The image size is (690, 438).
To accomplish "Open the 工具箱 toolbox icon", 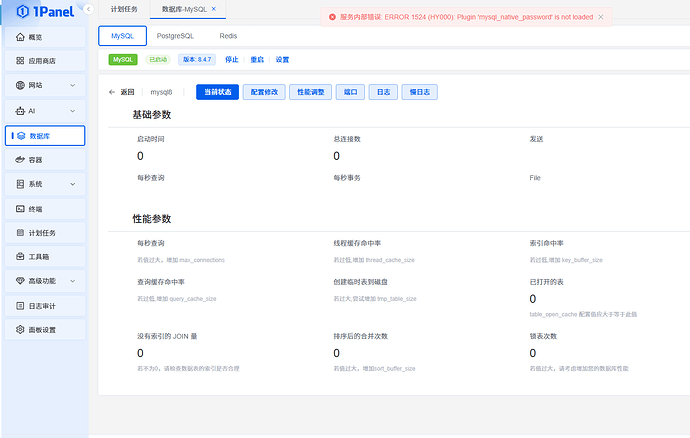I will click(21, 257).
